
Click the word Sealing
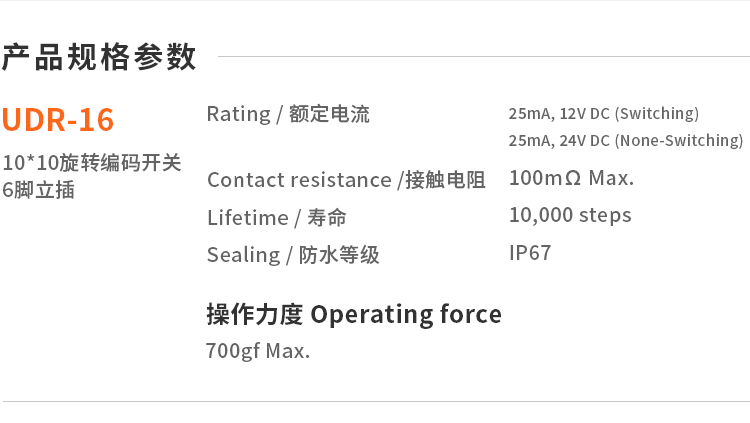(x=243, y=255)
